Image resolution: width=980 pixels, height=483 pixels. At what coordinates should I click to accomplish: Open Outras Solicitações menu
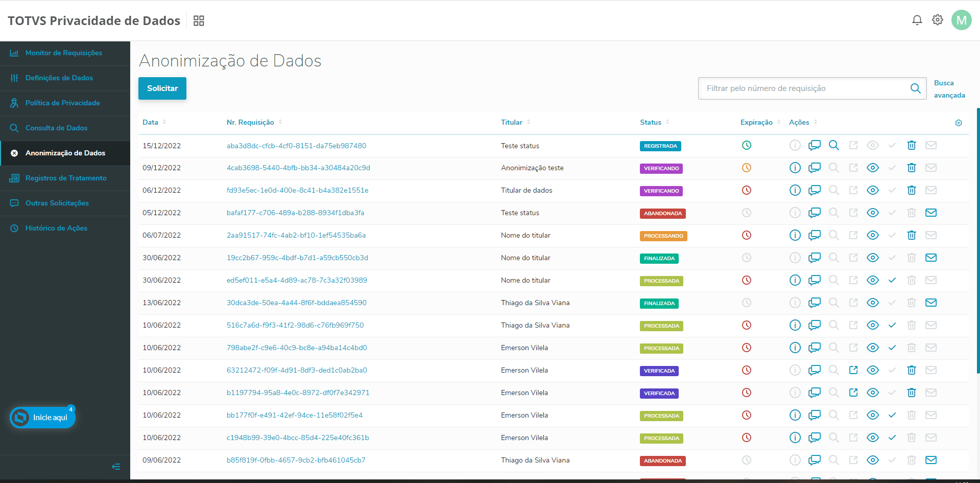[65, 203]
